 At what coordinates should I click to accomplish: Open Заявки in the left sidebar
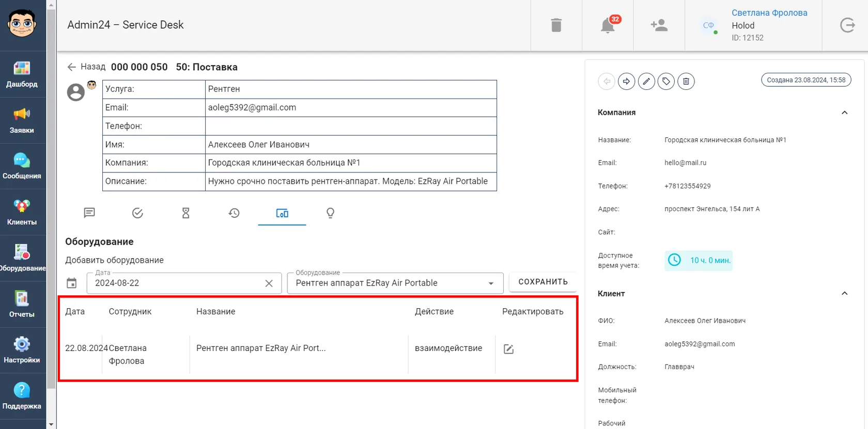[x=22, y=120]
